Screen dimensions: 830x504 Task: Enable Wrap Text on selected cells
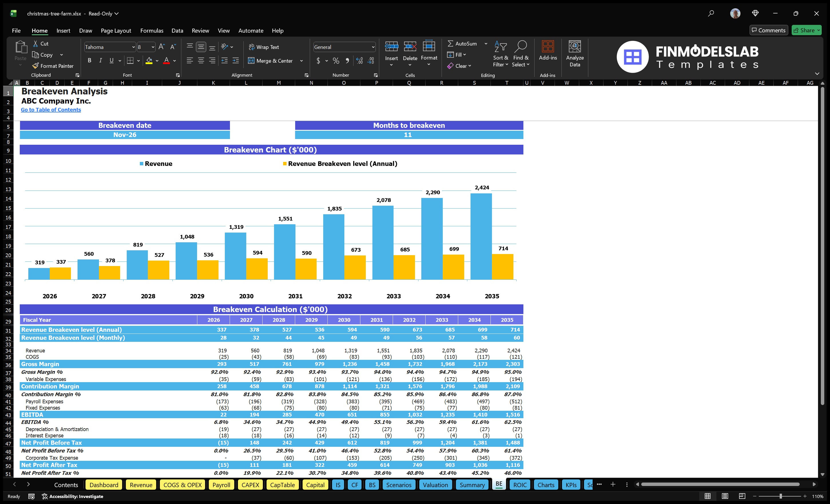[x=264, y=47]
